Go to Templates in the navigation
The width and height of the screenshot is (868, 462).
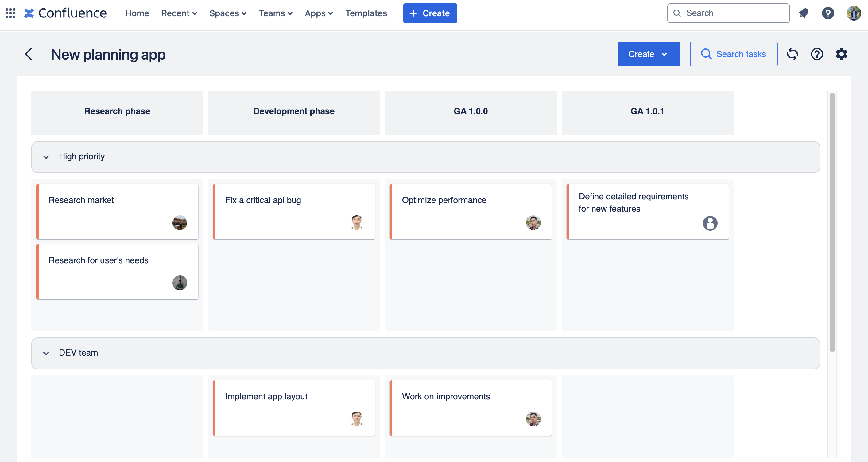[x=366, y=13]
